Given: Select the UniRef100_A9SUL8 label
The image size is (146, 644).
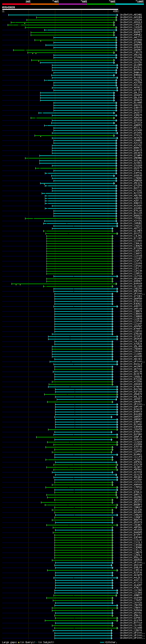Looking at the screenshot, I should click(x=131, y=22).
